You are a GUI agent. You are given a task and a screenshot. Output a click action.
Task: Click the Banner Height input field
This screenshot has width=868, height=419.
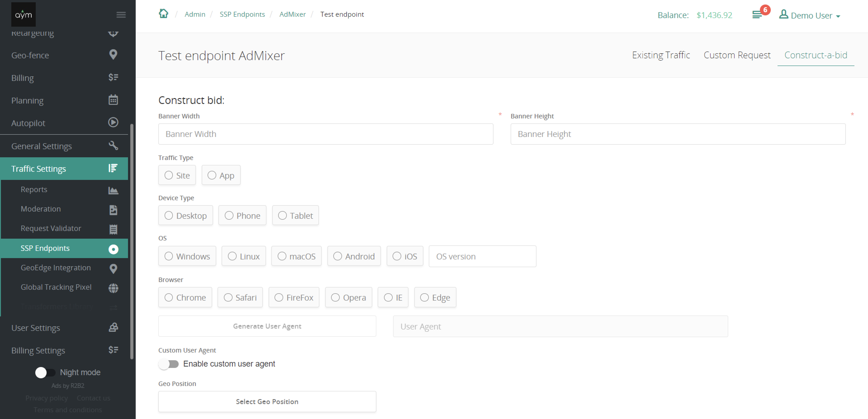click(x=678, y=134)
